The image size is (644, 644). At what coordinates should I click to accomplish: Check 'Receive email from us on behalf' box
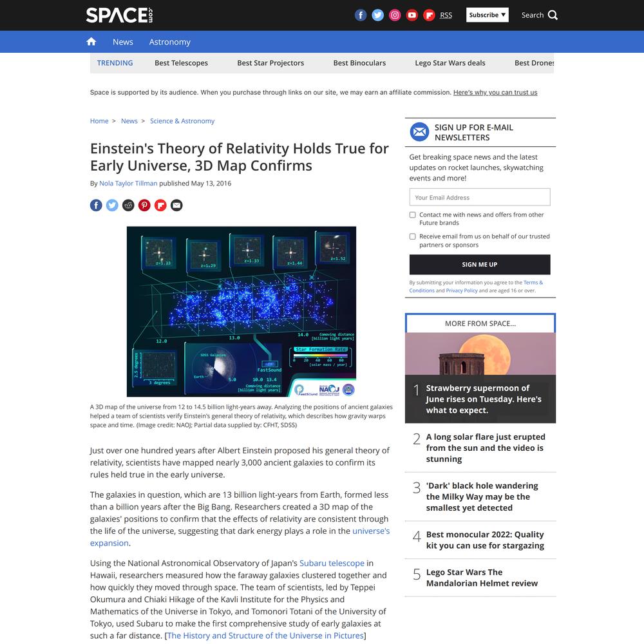(x=412, y=236)
